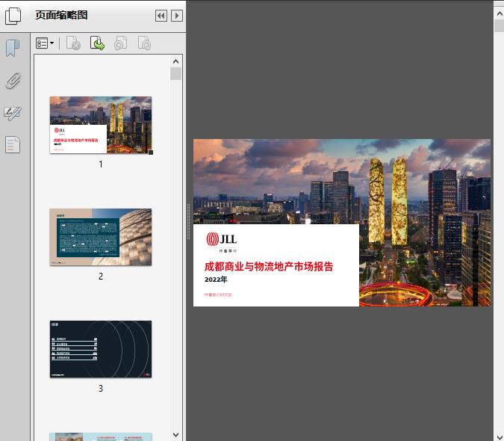Click page number 2 label under thumbnail
504x441 pixels.
[x=101, y=277]
